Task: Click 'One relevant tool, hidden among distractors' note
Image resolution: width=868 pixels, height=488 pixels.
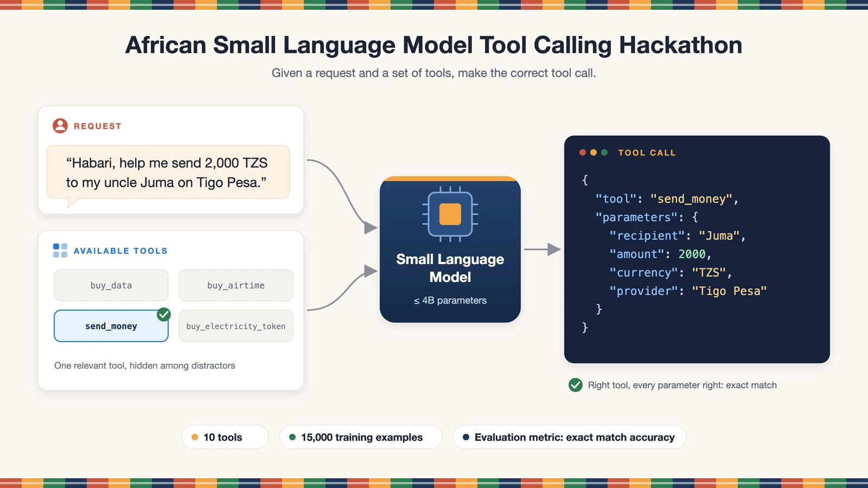Action: (145, 365)
